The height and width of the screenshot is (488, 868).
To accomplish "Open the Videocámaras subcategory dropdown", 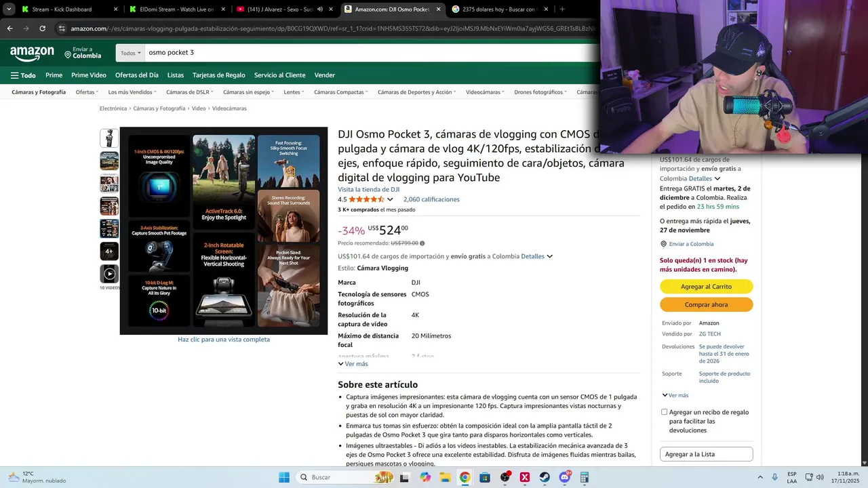I will pyautogui.click(x=485, y=92).
